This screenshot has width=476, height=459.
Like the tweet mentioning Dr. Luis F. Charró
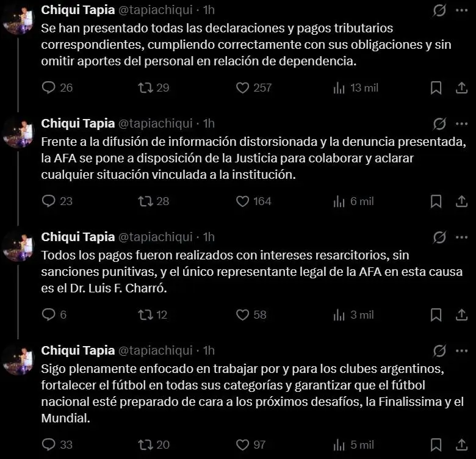click(243, 315)
